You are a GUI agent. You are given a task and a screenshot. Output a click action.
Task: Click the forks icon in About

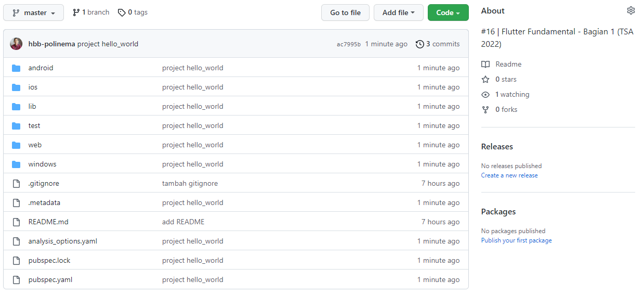coord(485,110)
